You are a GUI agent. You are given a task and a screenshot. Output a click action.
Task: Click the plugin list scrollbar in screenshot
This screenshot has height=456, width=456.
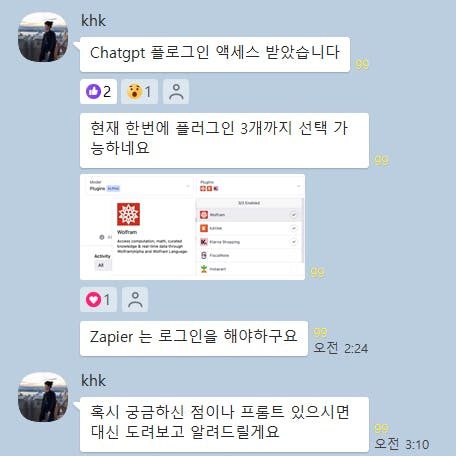point(303,230)
